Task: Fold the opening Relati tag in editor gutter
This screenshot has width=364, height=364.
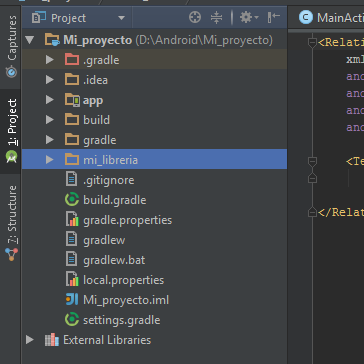Action: click(312, 42)
